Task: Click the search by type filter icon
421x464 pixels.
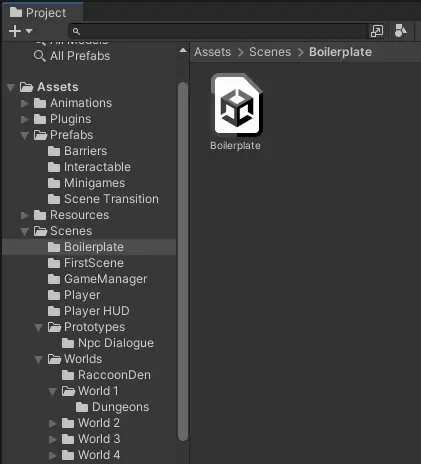Action: click(400, 31)
